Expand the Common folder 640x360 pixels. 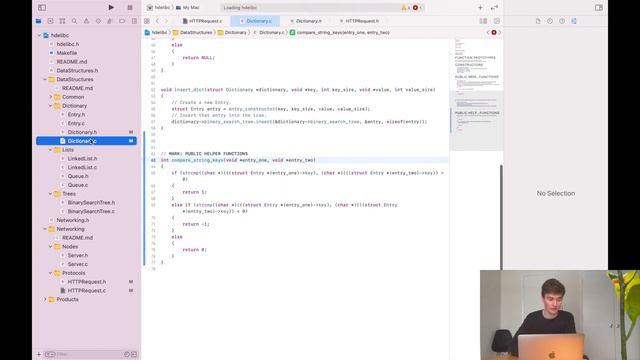coord(51,97)
